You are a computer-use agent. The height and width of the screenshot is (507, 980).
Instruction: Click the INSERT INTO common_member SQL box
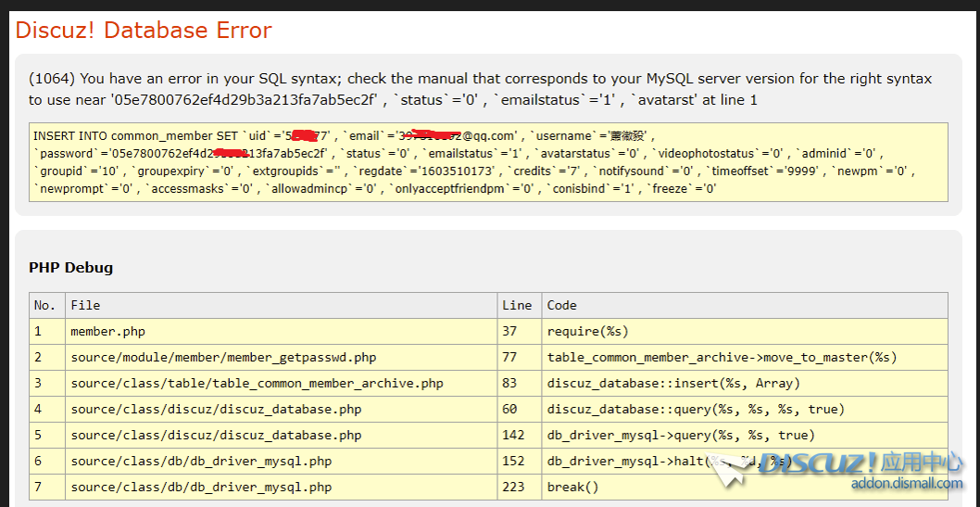[488, 162]
